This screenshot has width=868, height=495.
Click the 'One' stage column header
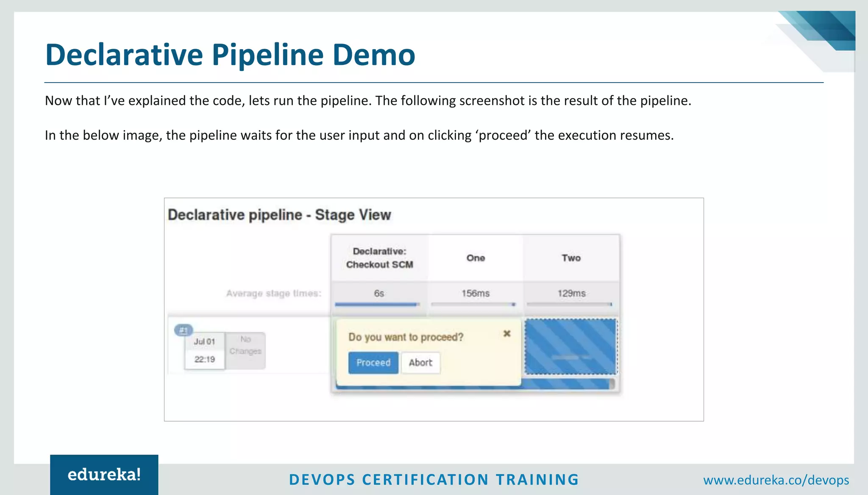point(476,258)
